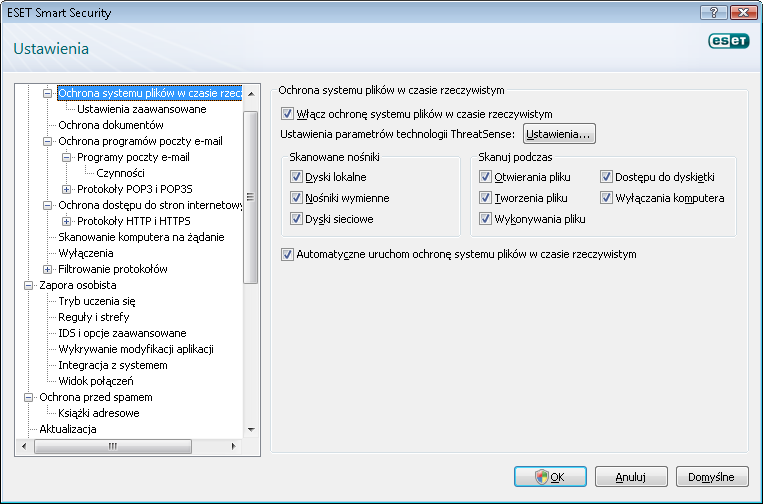Confirm settings with the OK button
This screenshot has width=763, height=504.
[550, 477]
